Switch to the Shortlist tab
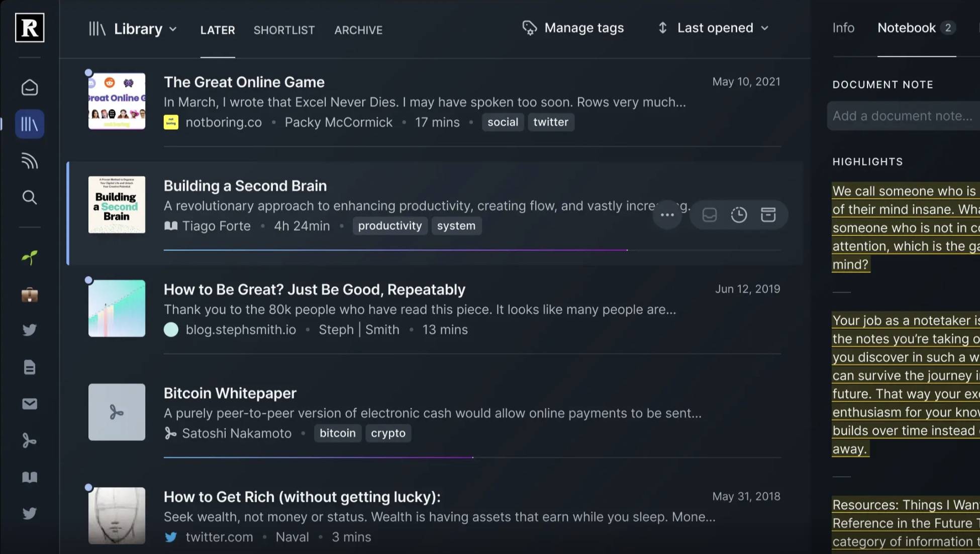The height and width of the screenshot is (554, 980). click(284, 30)
